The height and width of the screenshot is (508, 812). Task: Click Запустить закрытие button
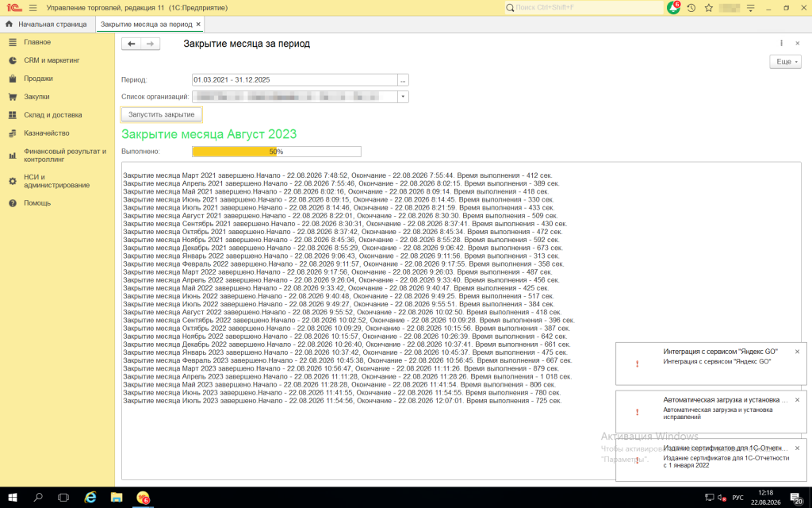[x=162, y=114]
